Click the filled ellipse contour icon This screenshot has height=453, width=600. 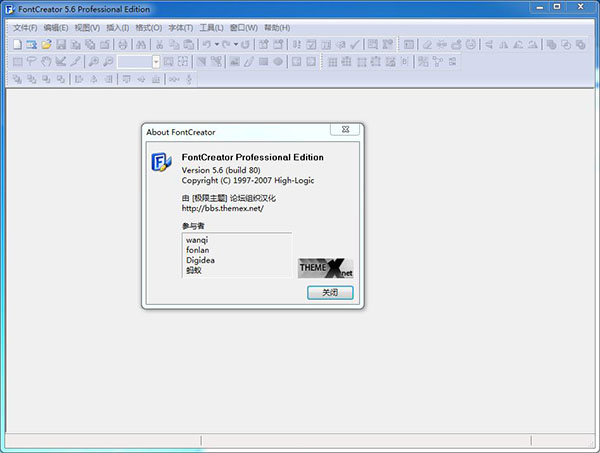(278, 62)
